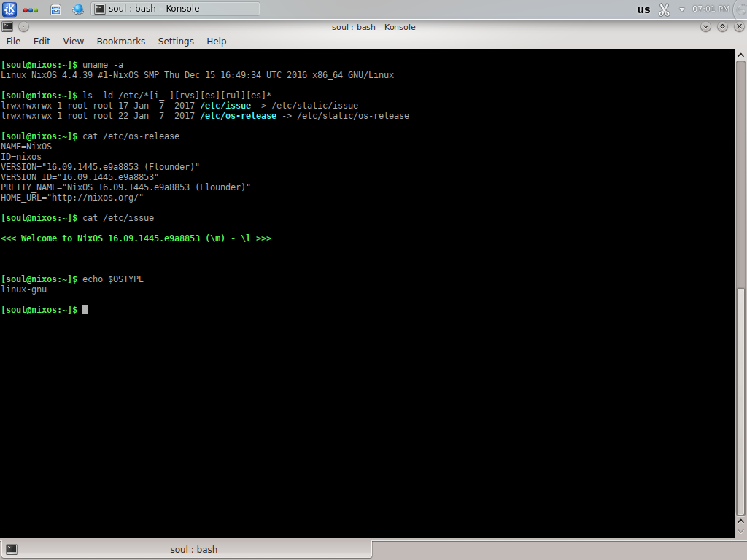Open the KDE application launcher
Image resolution: width=747 pixels, height=560 pixels.
tap(9, 9)
